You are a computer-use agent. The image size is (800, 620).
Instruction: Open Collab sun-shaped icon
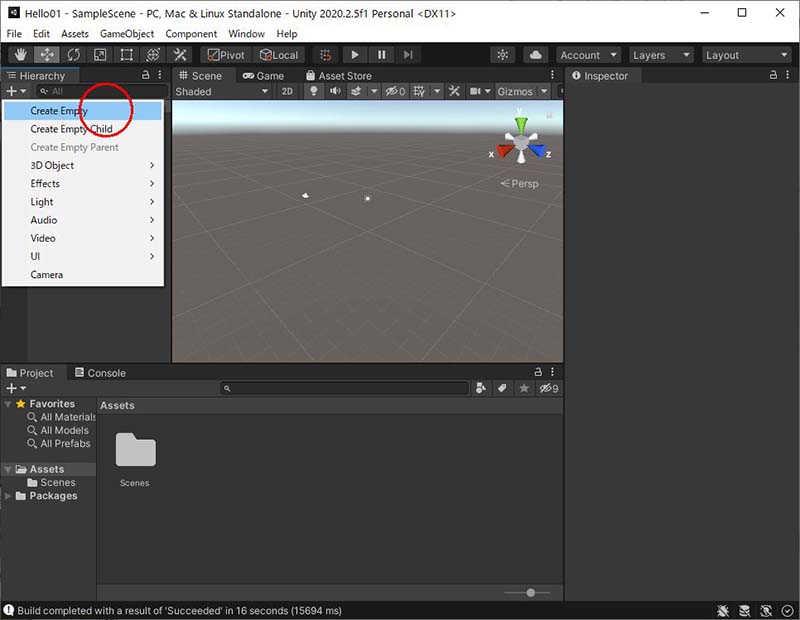pos(503,55)
